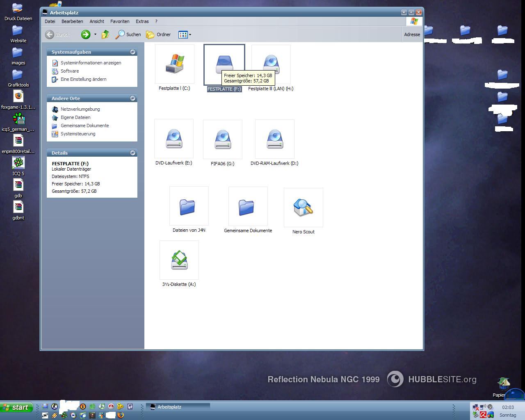Open Druck Dateien desktop folder

(18, 12)
